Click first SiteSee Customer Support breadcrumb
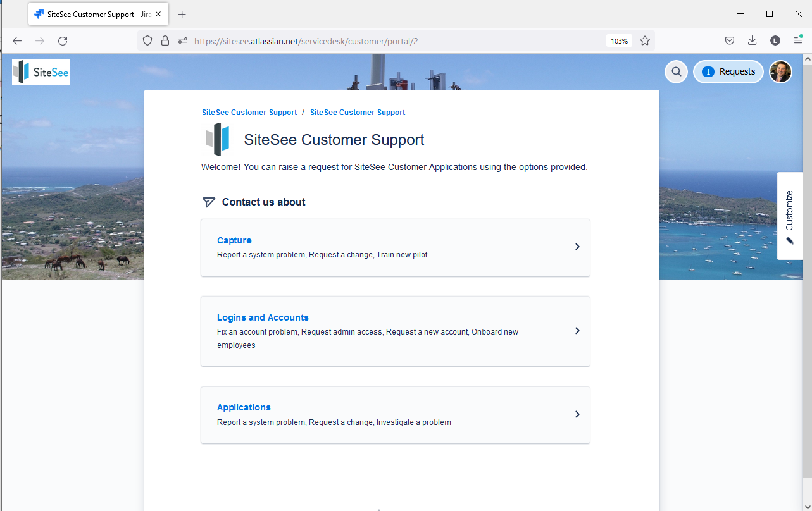 point(249,113)
